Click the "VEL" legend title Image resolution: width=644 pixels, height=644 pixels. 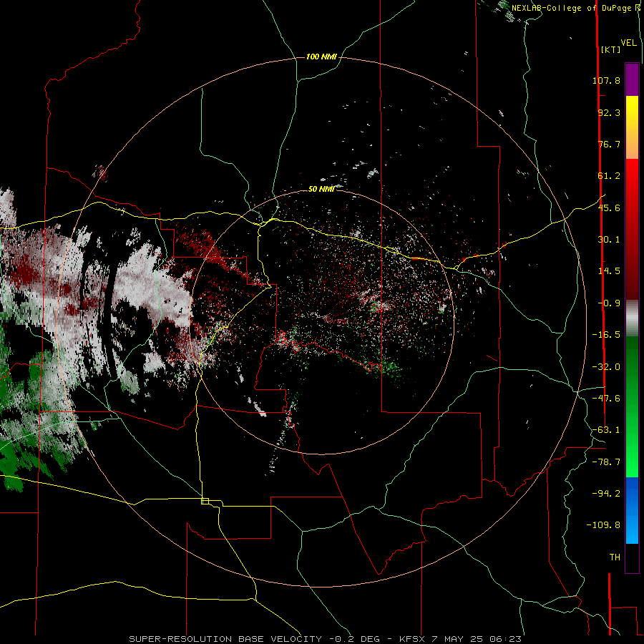tap(628, 43)
